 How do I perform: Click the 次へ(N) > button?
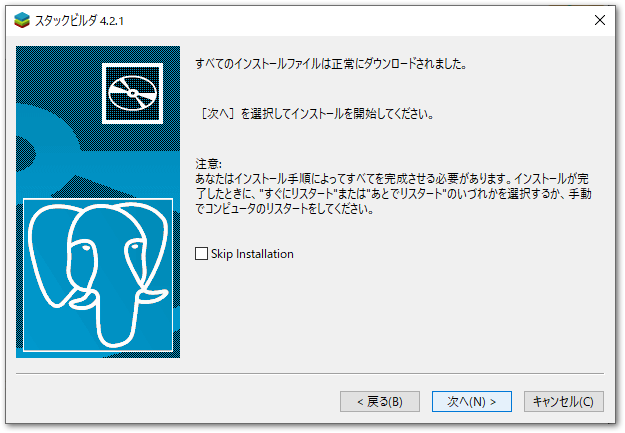click(472, 401)
